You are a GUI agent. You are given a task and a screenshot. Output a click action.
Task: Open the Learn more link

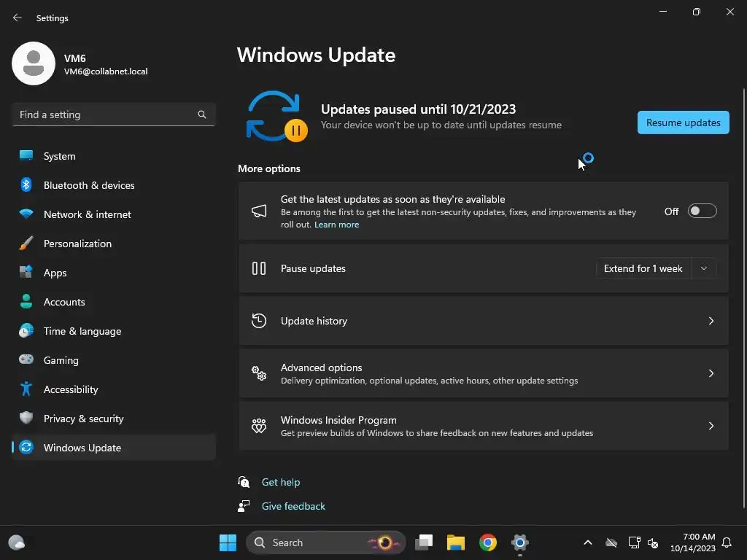[336, 225]
